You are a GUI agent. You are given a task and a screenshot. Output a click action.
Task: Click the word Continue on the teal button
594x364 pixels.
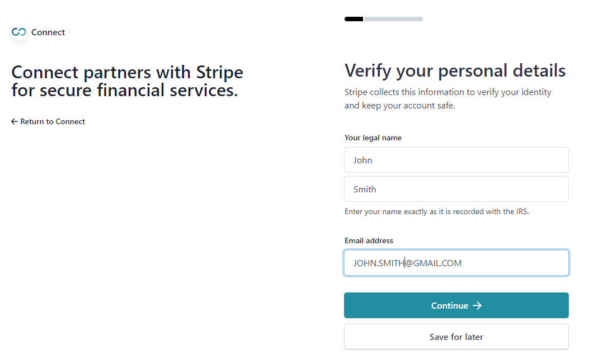(x=450, y=306)
